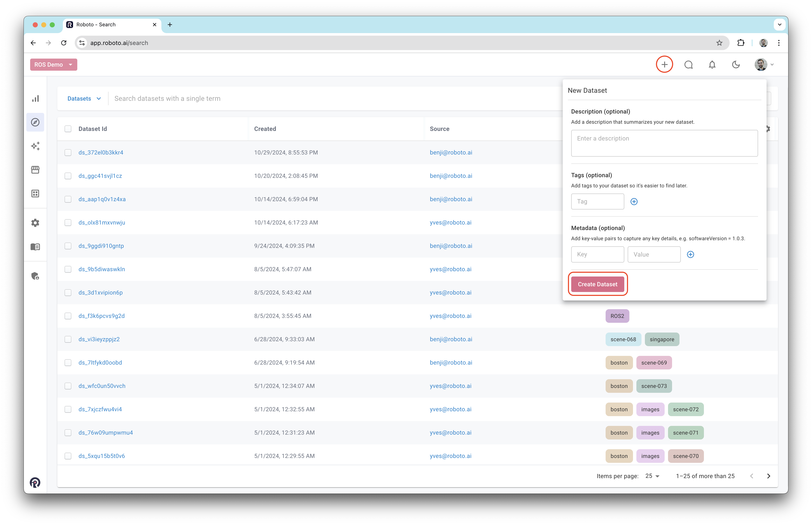Image resolution: width=812 pixels, height=525 pixels.
Task: Check the box for ds_372el0b3kkr4
Action: click(x=68, y=152)
